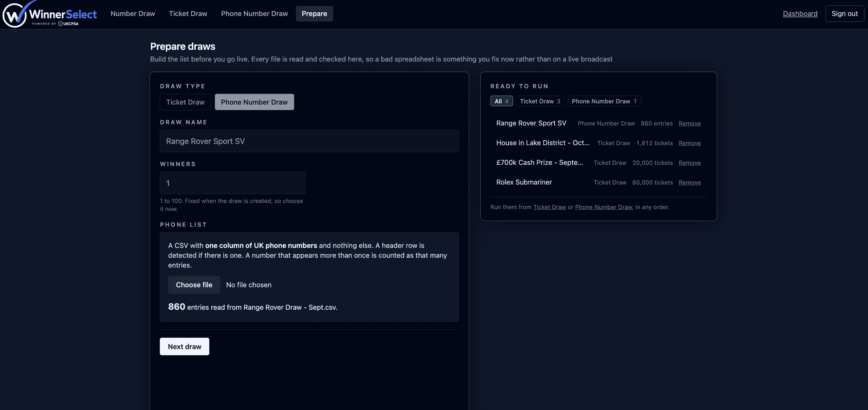Select the Range Rover Sport SV row title
Screen dimensions: 868x410
(531, 123)
